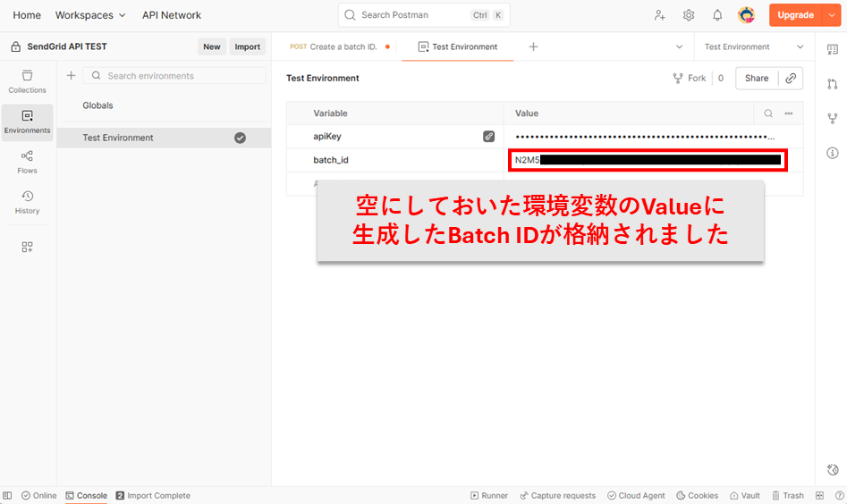Go to Home in top menu

(27, 15)
